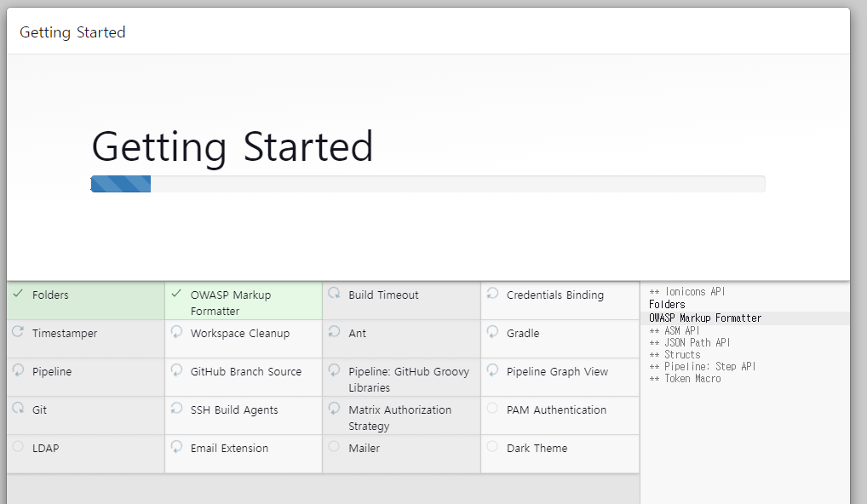Click the pending circle icon next to Mailer
The width and height of the screenshot is (867, 504).
(x=334, y=446)
